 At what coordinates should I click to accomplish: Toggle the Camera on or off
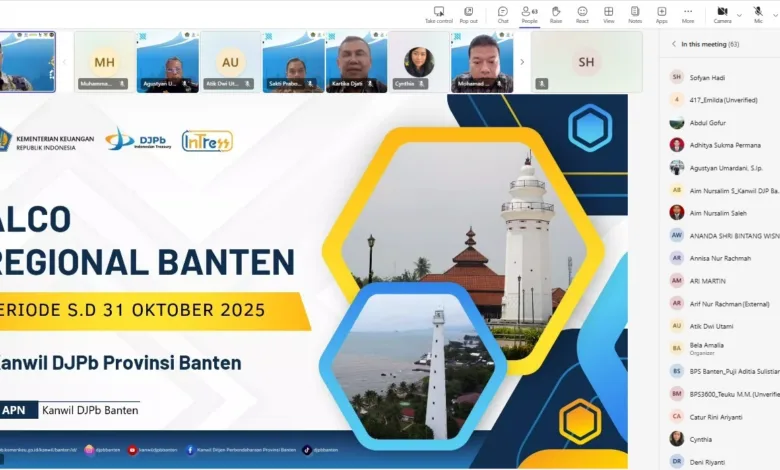coord(722,13)
